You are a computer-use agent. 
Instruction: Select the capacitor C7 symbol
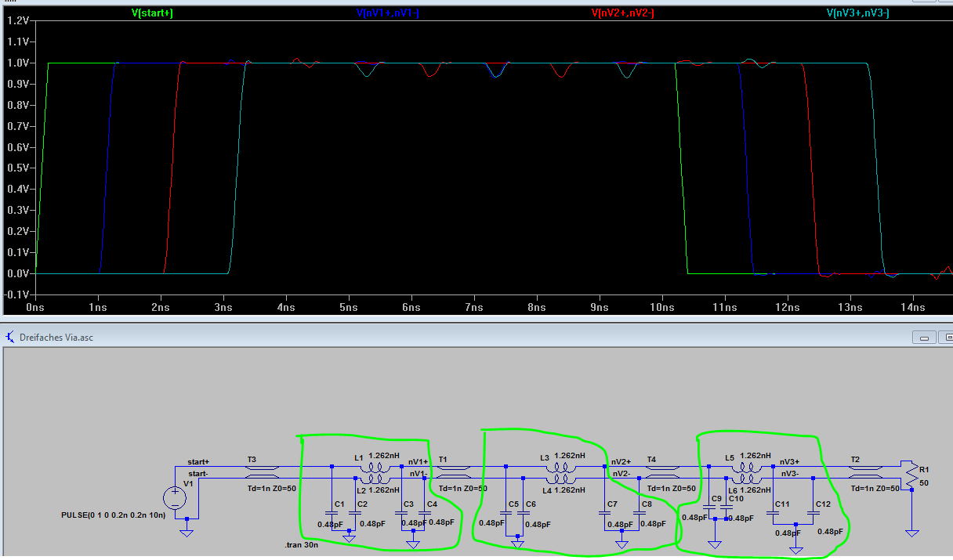click(604, 511)
